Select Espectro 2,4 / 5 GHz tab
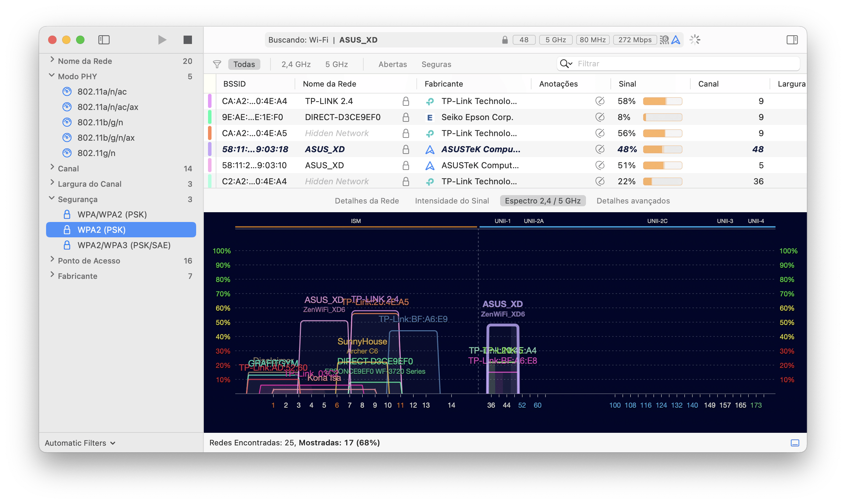This screenshot has height=504, width=846. 543,201
